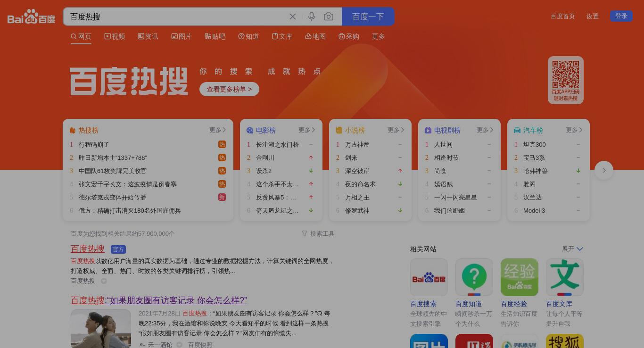Click the Baidu logo
This screenshot has width=644, height=348.
[x=32, y=17]
